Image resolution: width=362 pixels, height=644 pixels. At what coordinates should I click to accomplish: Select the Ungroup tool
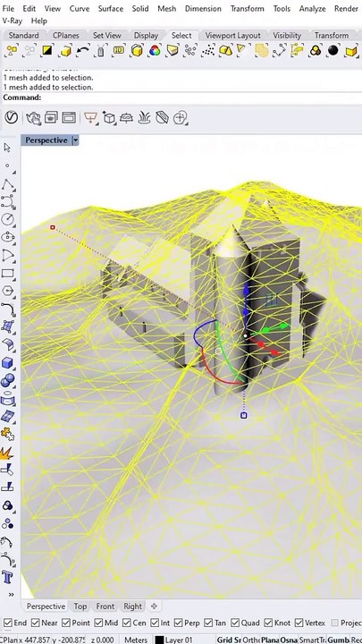(x=7, y=523)
